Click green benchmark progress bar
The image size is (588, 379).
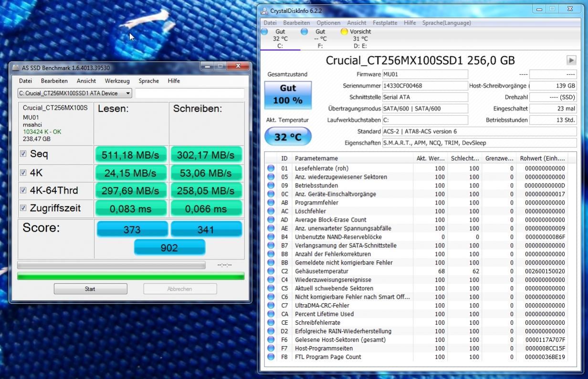pyautogui.click(x=131, y=276)
